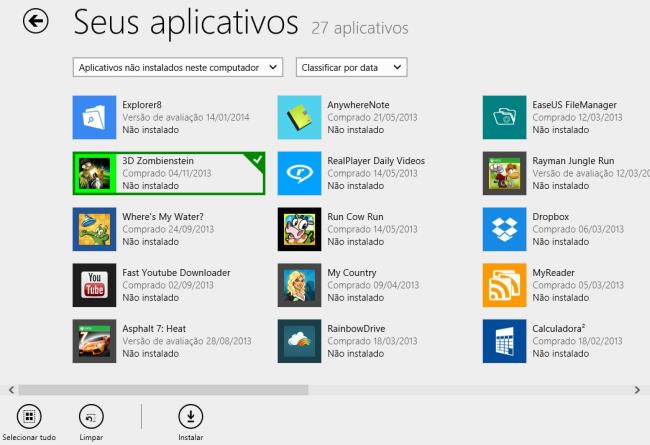Click the 'My Country' title text
The height and width of the screenshot is (445, 650).
tap(352, 273)
